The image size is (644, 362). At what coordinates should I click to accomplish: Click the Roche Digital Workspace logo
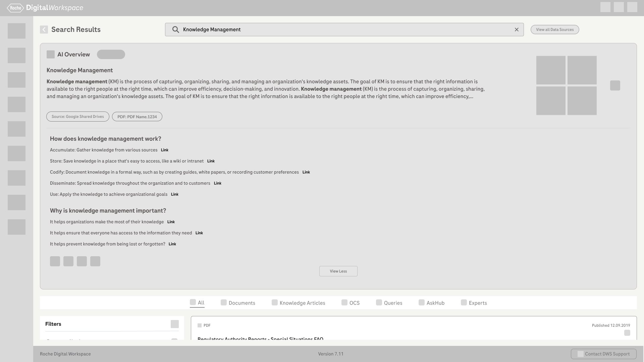45,8
